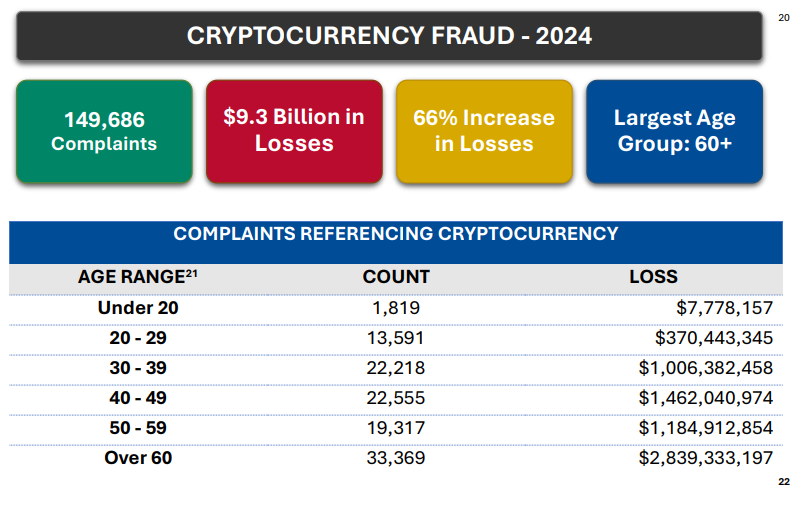The width and height of the screenshot is (806, 505).
Task: Select the Under 20 age range row label
Action: [138, 308]
